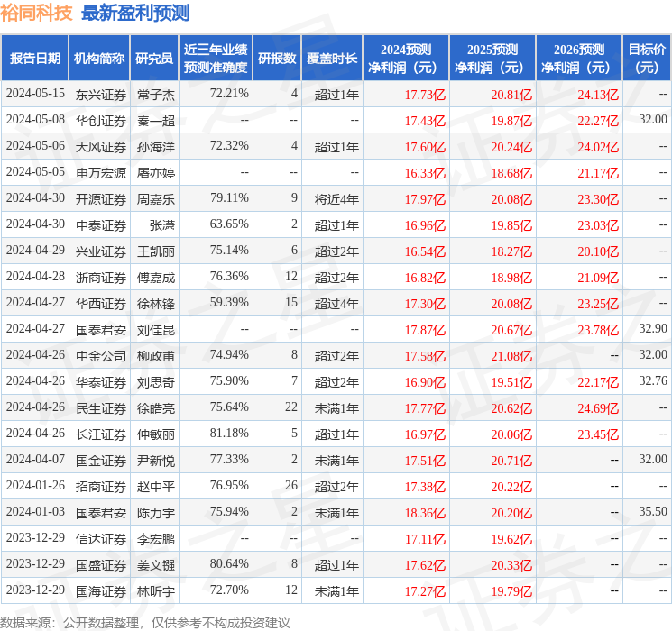Click the 信达证券 institution cell
Screen dimensions: 672x631
tap(101, 539)
